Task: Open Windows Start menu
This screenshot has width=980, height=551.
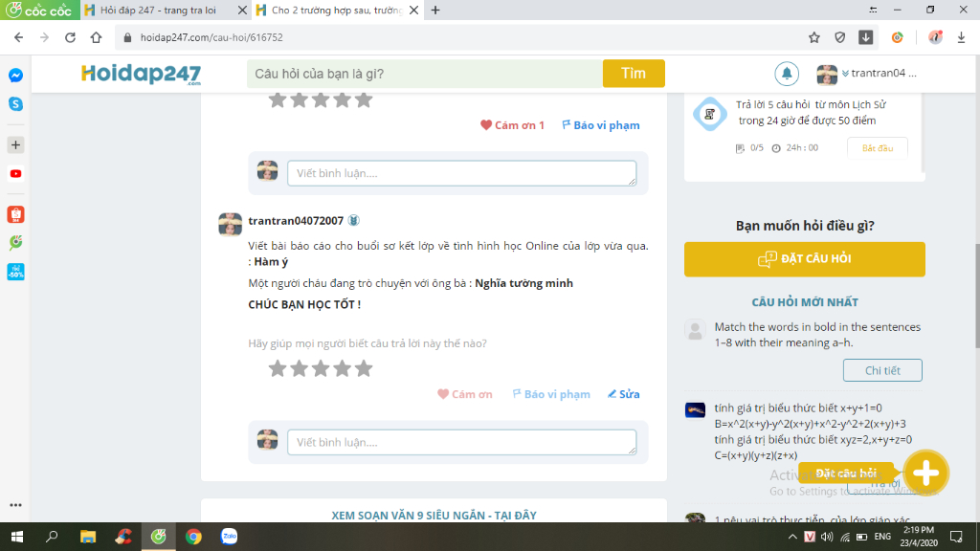Action: pyautogui.click(x=17, y=537)
